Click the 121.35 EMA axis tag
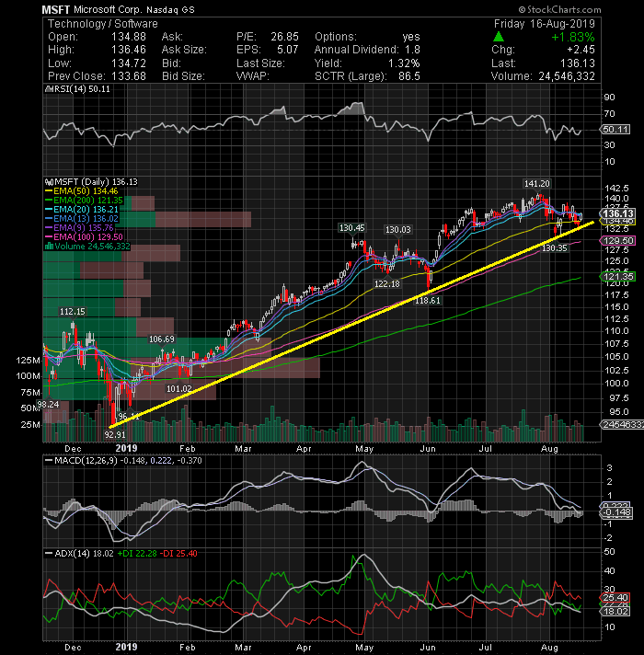644x655 pixels. click(x=617, y=276)
